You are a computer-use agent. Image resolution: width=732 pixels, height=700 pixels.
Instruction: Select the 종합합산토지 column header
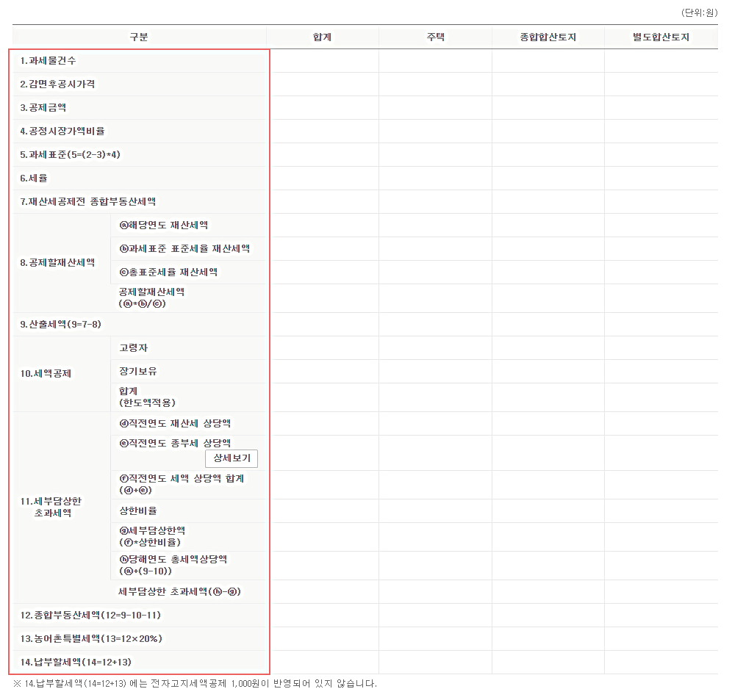(548, 37)
